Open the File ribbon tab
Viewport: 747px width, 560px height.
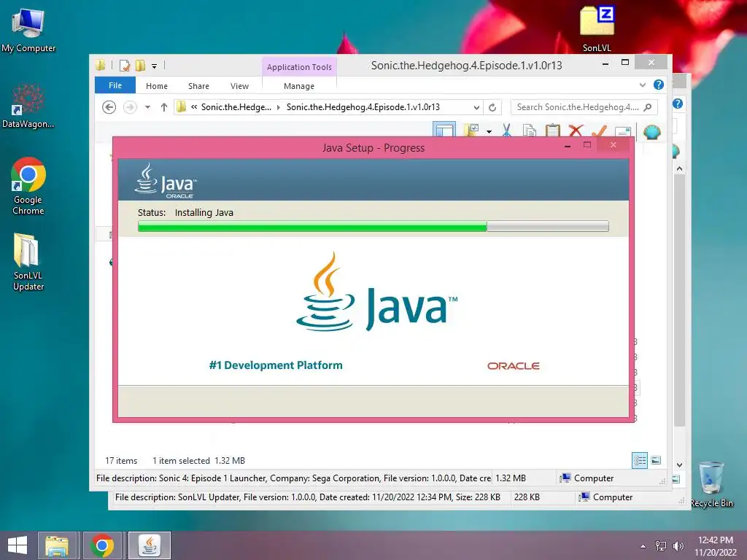(x=115, y=85)
